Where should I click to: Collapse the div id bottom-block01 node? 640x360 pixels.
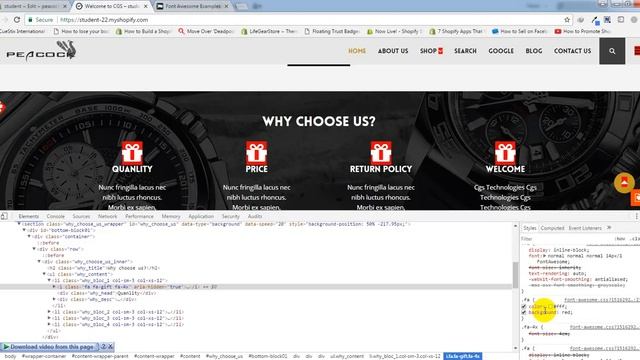(x=24, y=230)
